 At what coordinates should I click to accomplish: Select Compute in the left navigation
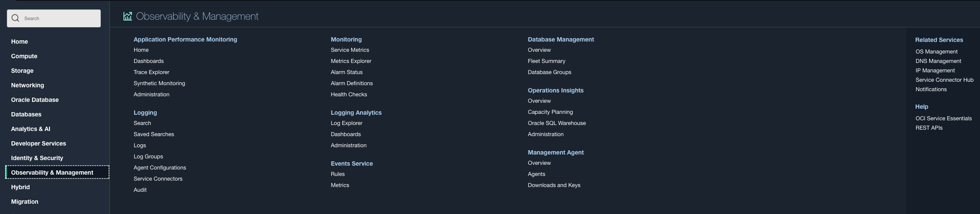click(x=24, y=56)
